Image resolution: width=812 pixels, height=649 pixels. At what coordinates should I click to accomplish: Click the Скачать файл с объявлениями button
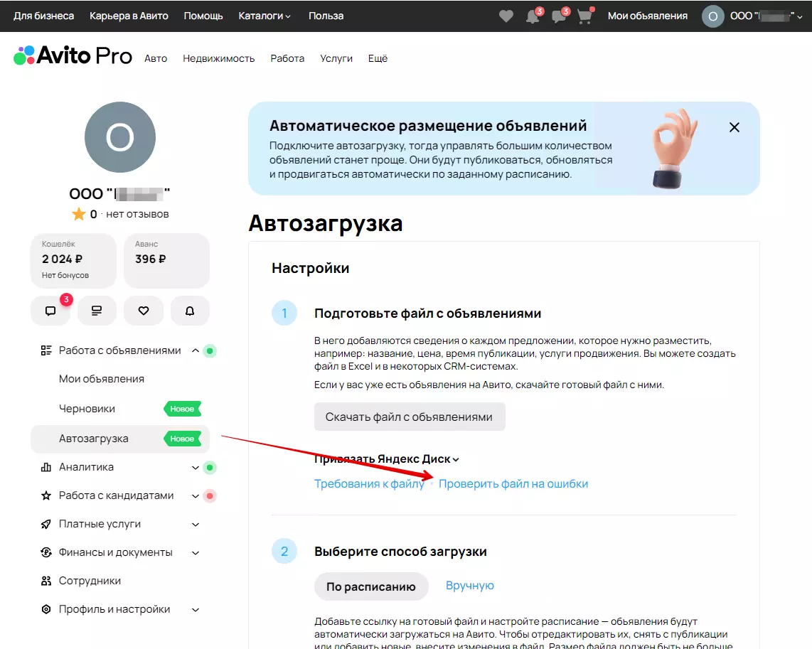[x=410, y=417]
